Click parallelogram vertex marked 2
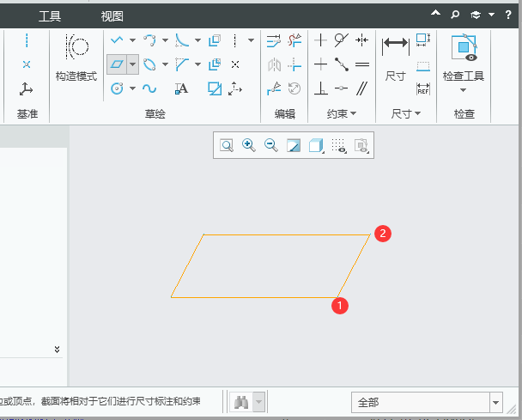The height and width of the screenshot is (420, 522). [371, 234]
